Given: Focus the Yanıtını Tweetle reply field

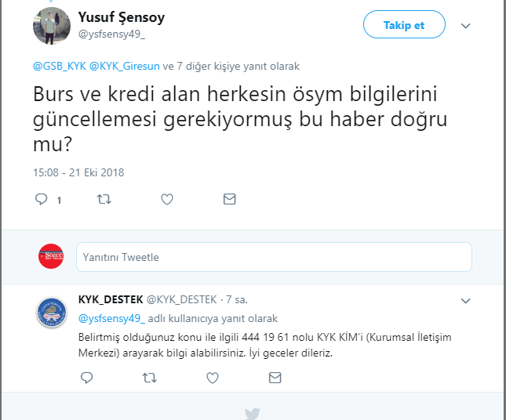Looking at the screenshot, I should coord(274,257).
